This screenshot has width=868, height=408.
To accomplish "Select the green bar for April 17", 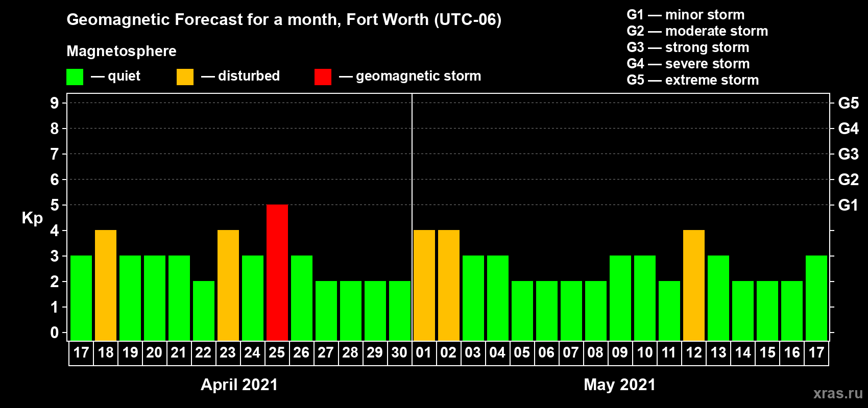I will [81, 298].
